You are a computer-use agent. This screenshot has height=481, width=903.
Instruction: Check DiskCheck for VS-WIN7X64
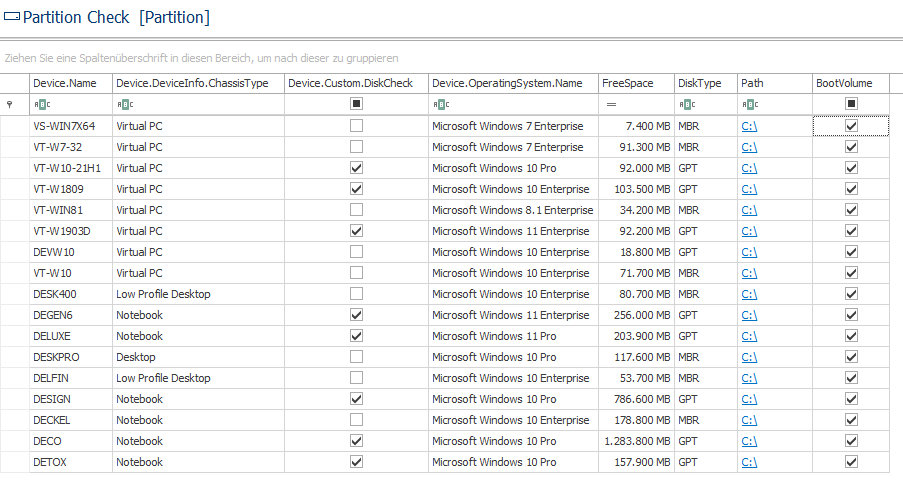tap(356, 126)
